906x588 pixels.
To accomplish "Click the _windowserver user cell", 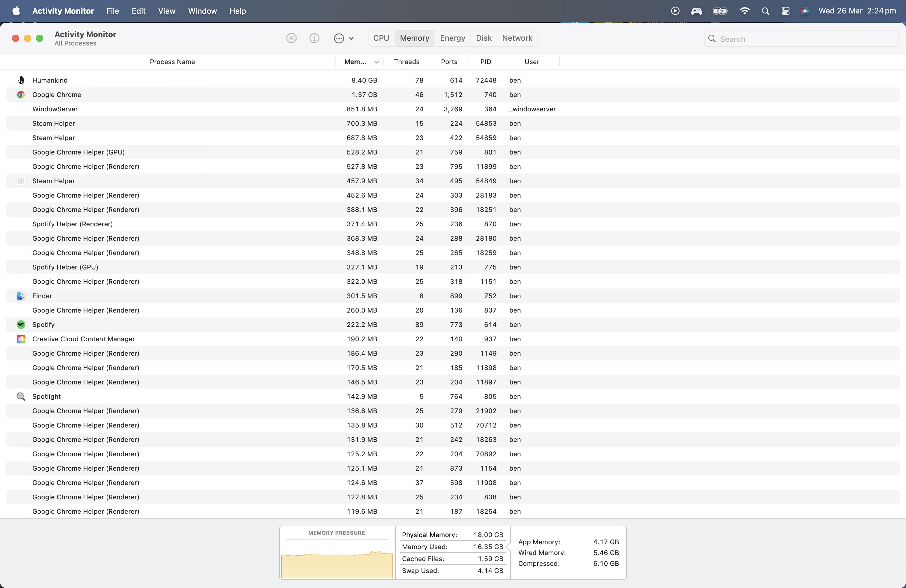I will click(533, 109).
